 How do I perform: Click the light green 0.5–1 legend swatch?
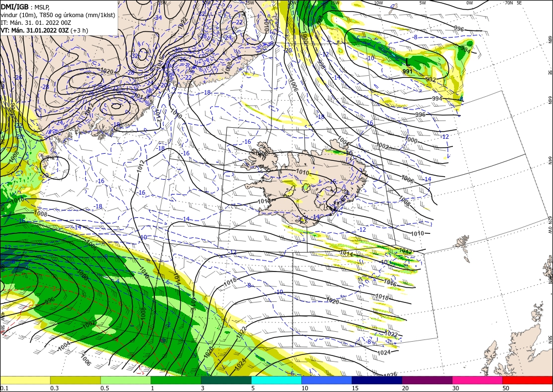point(126,380)
